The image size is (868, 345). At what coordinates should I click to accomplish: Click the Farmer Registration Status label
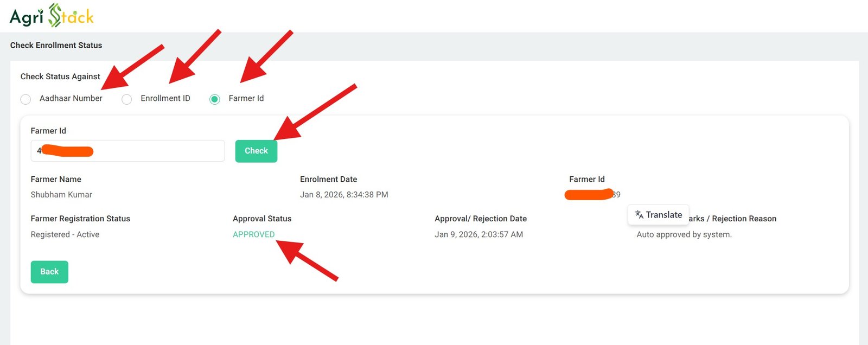80,219
